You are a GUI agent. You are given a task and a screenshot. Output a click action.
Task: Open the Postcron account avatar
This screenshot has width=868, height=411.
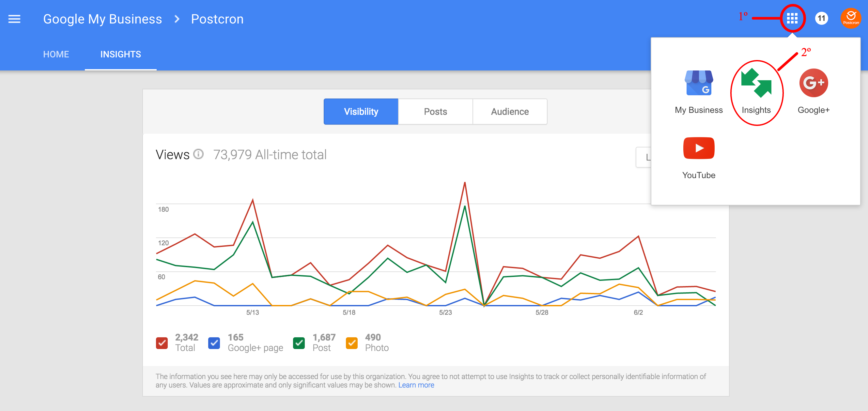pyautogui.click(x=850, y=18)
